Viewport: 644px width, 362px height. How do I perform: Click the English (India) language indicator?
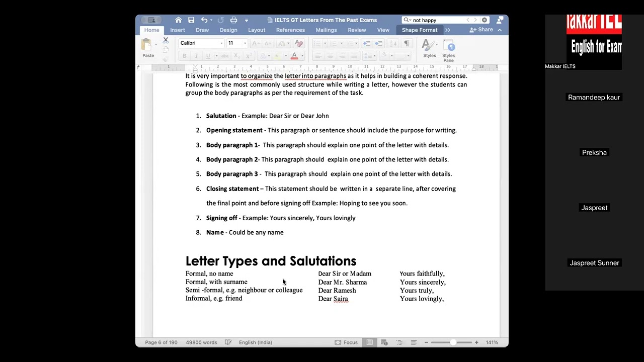(256, 342)
